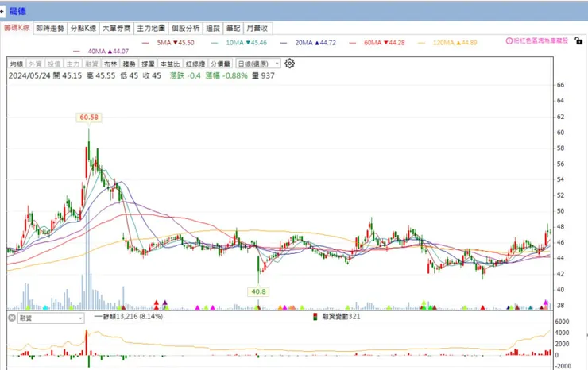Click the 40.8 low price label

(x=259, y=291)
